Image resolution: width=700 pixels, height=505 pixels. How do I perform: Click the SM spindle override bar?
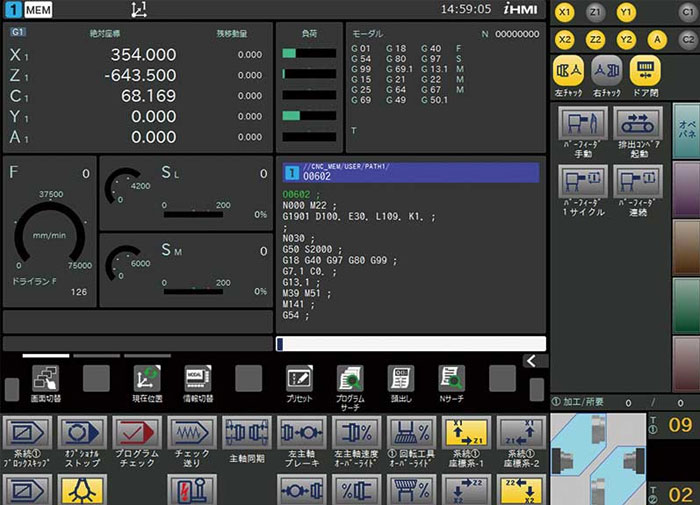click(193, 292)
